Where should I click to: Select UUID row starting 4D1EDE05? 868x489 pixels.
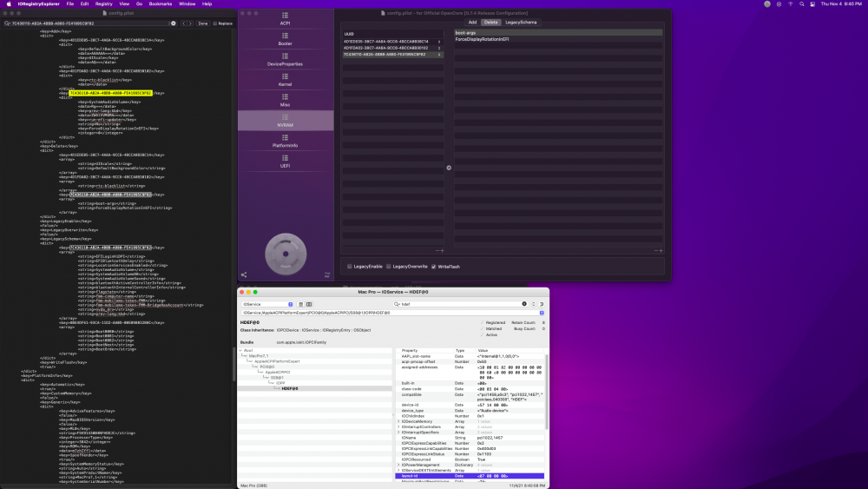click(x=392, y=42)
